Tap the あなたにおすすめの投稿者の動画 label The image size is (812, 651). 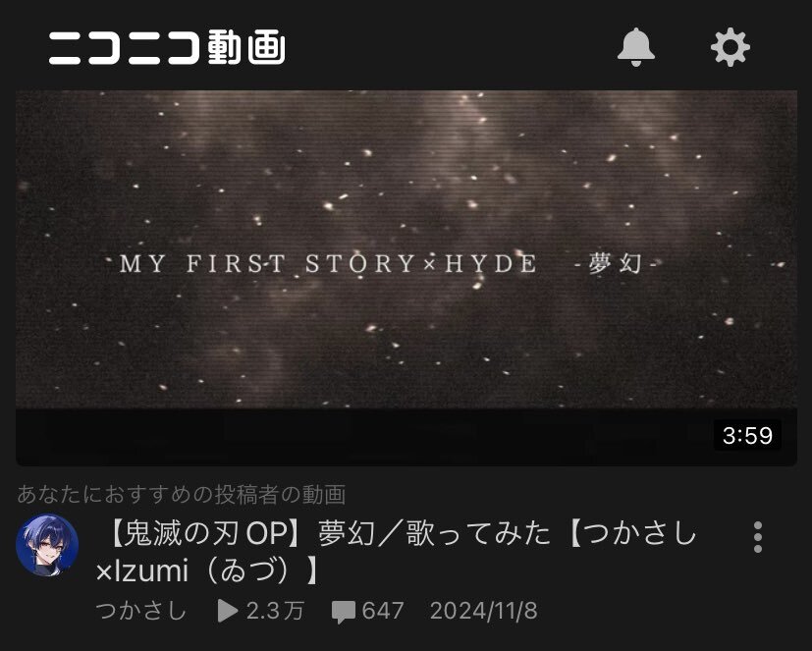182,494
